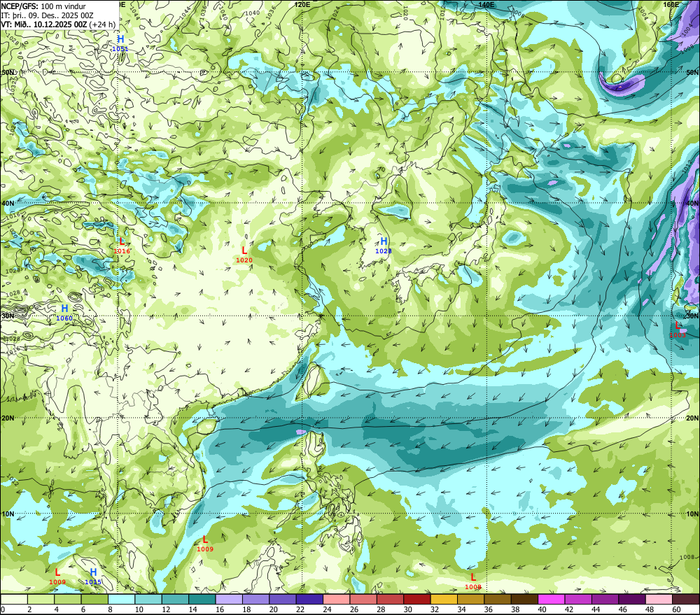
Task: Click the legend value label "32"
Action: click(x=435, y=609)
